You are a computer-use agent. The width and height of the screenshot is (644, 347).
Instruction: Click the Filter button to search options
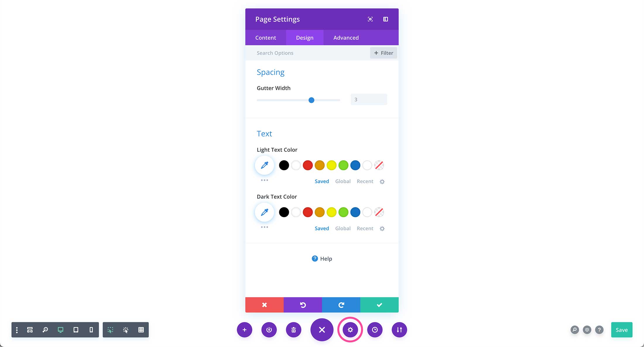pos(383,53)
